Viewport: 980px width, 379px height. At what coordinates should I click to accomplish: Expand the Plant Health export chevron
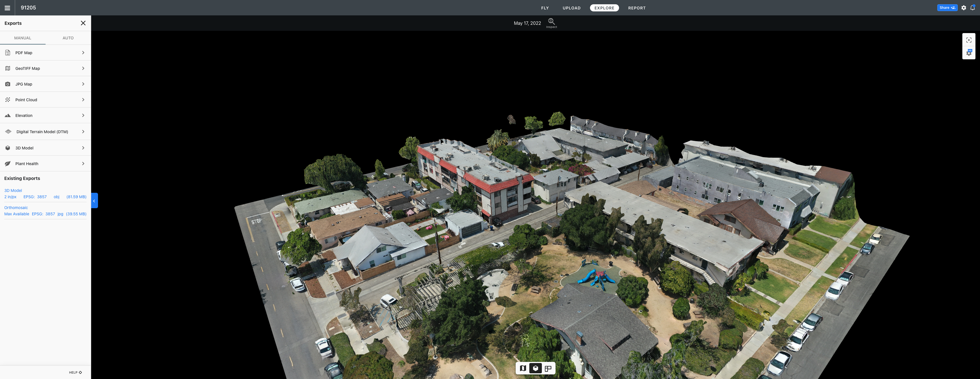[x=83, y=164]
